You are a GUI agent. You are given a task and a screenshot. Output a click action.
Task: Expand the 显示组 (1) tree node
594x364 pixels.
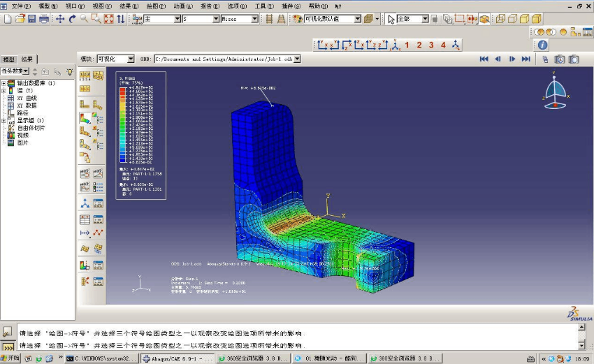tap(3, 120)
